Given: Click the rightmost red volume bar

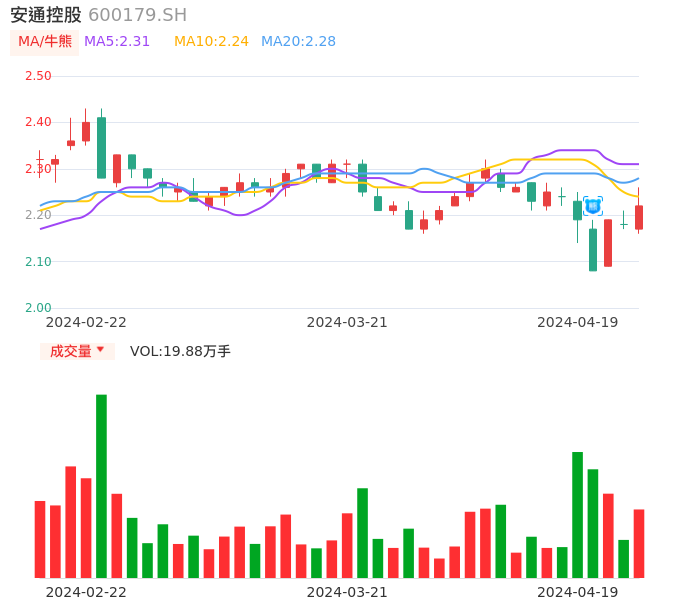Looking at the screenshot, I should (639, 543).
